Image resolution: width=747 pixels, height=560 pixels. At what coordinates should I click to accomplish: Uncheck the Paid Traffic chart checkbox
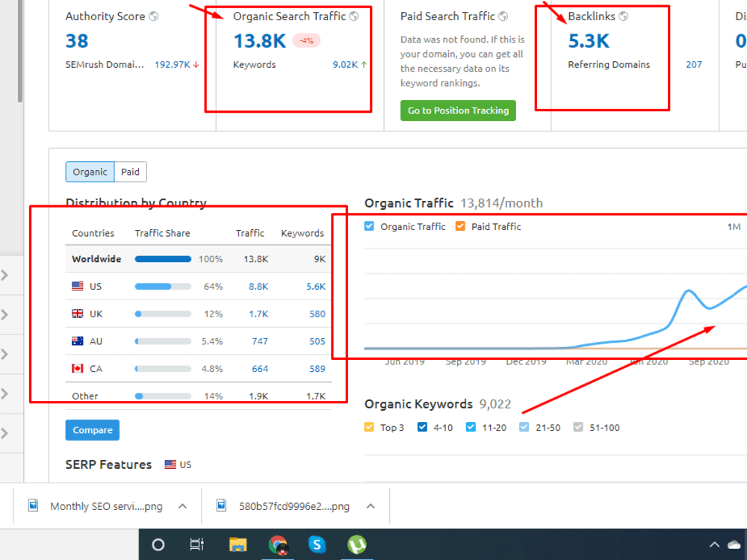[460, 226]
